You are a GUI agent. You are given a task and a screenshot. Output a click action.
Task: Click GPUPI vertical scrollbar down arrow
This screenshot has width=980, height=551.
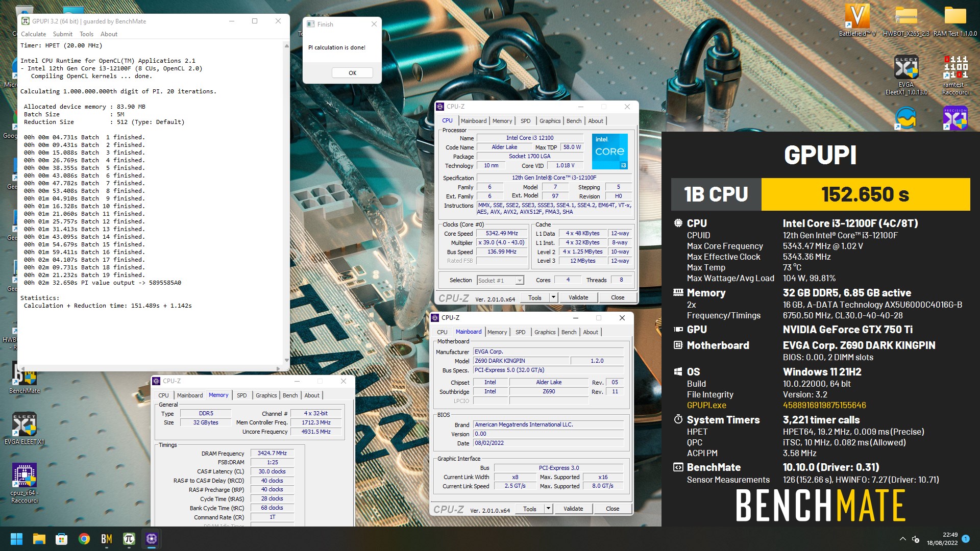pyautogui.click(x=286, y=360)
